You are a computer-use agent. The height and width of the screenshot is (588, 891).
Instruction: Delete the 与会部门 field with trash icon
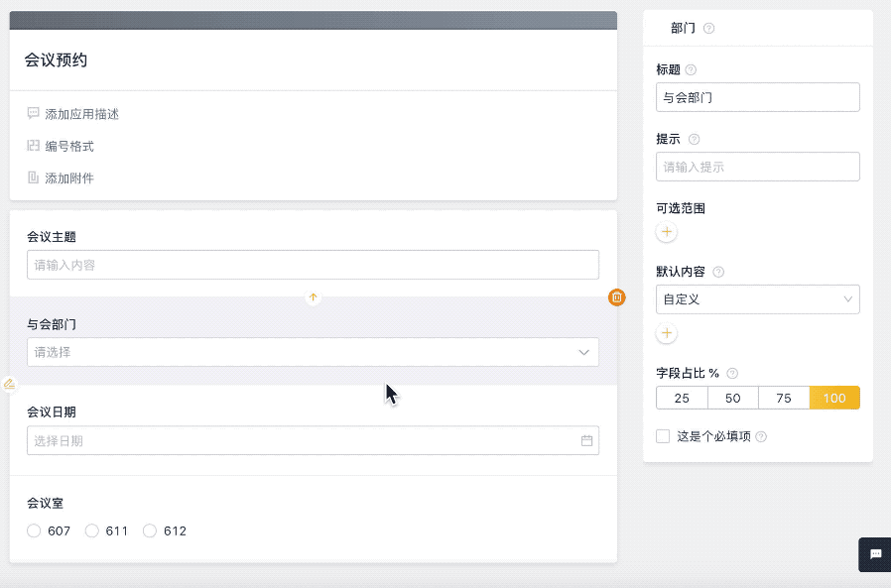click(x=616, y=297)
